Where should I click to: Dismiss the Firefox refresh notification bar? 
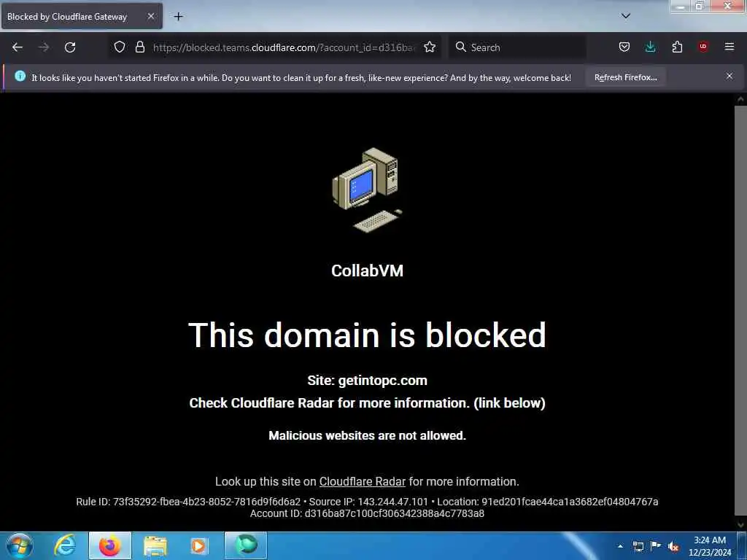coord(729,76)
